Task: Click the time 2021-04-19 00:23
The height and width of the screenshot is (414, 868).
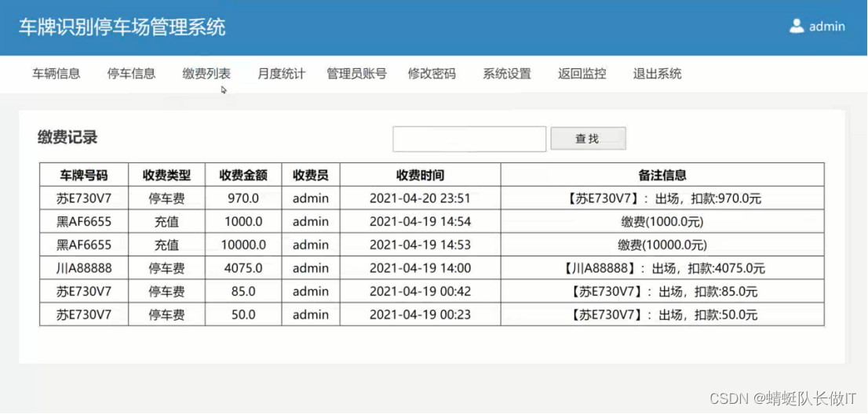Action: [x=420, y=314]
